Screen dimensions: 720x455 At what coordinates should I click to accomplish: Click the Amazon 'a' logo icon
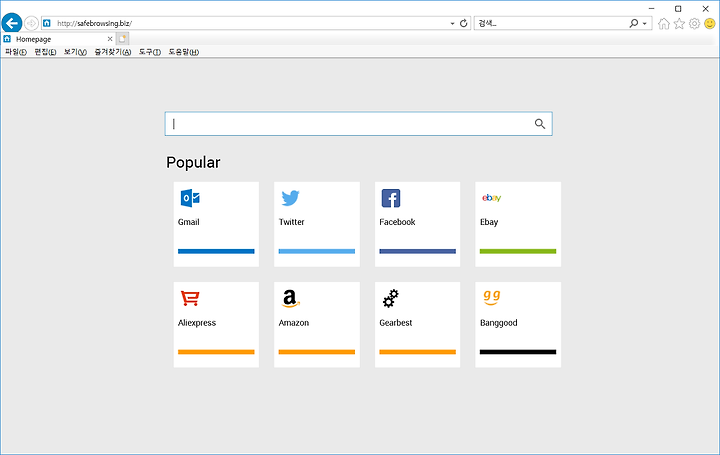[x=290, y=298]
